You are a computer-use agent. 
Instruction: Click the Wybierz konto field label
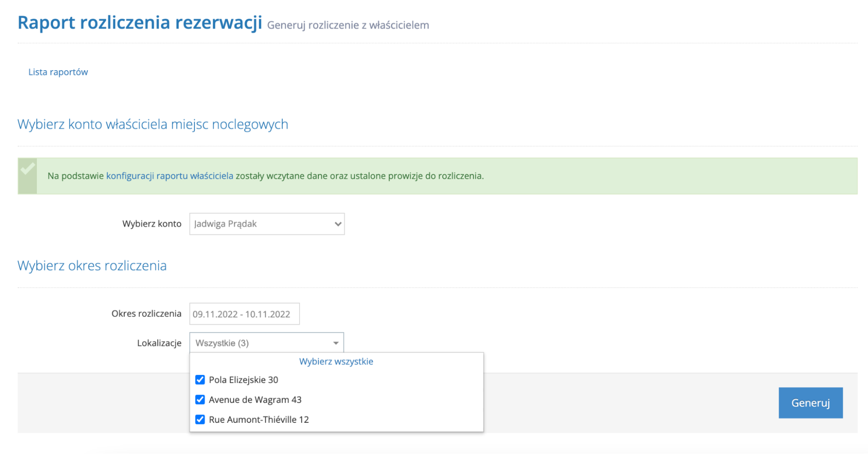[x=152, y=224]
